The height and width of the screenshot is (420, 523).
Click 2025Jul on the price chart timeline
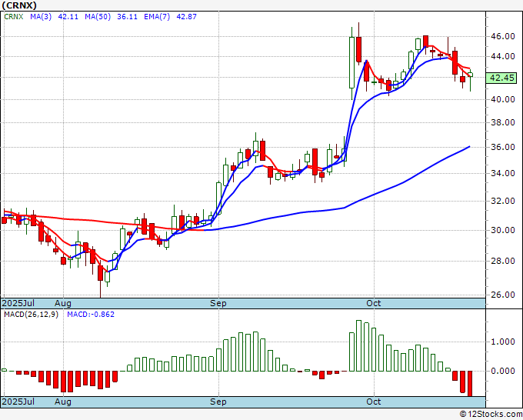(x=18, y=303)
